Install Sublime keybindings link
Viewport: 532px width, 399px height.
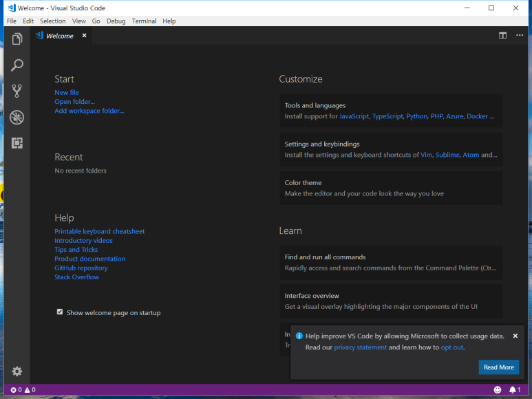[447, 155]
